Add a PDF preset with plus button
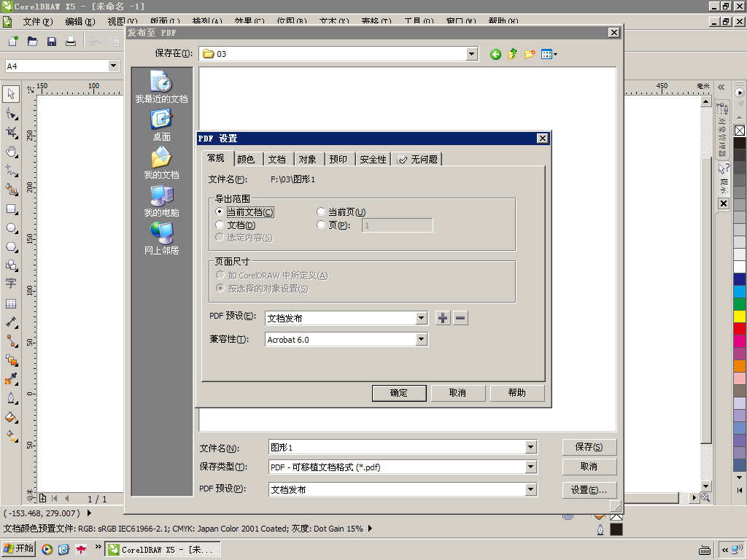This screenshot has height=560, width=747. (443, 318)
